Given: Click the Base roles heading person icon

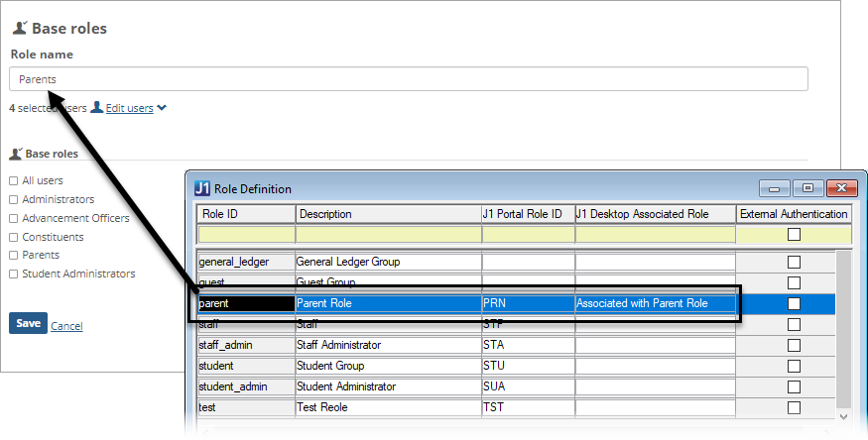Looking at the screenshot, I should 19,29.
